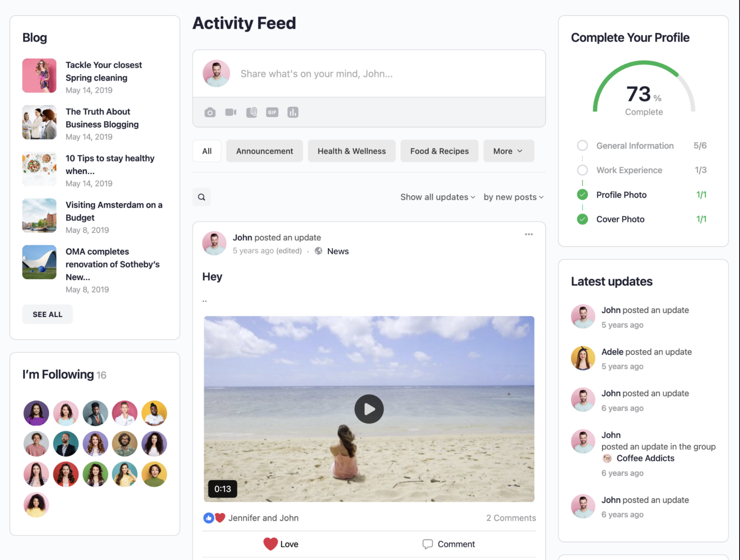This screenshot has width=740, height=560.
Task: Click the video upload icon
Action: pyautogui.click(x=230, y=112)
